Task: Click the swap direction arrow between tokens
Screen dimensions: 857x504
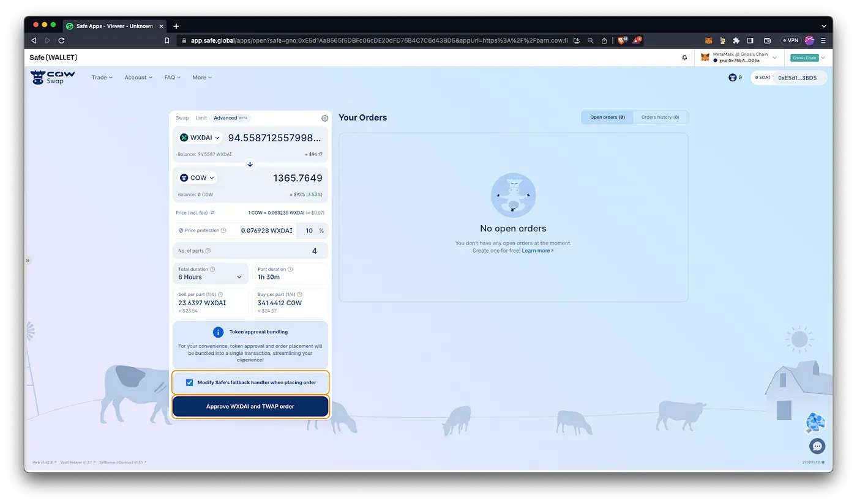Action: (x=250, y=165)
